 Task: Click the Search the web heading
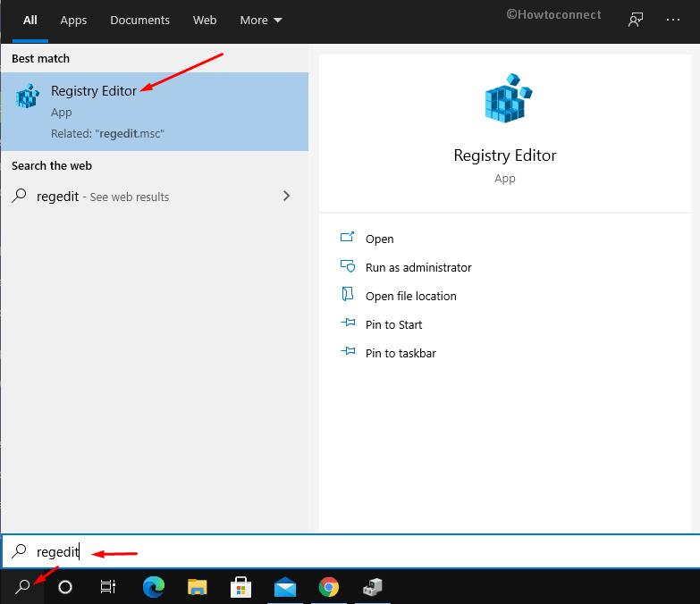coord(52,165)
